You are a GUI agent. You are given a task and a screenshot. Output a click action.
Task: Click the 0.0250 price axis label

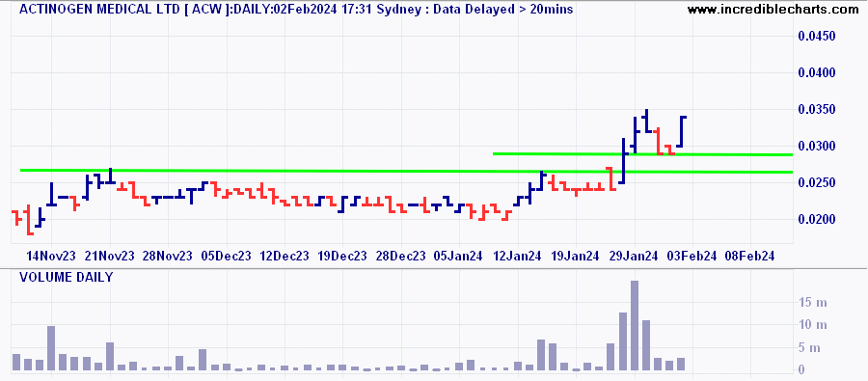coord(817,182)
